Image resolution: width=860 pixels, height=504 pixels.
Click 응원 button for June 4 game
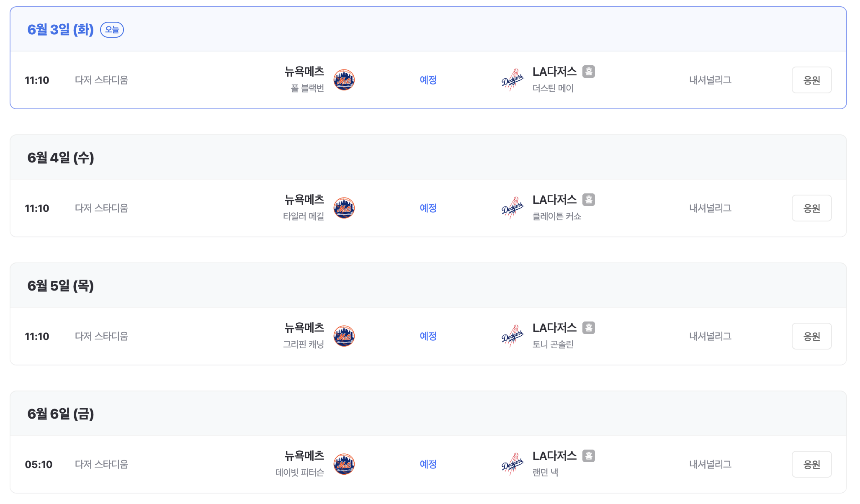[x=811, y=208]
